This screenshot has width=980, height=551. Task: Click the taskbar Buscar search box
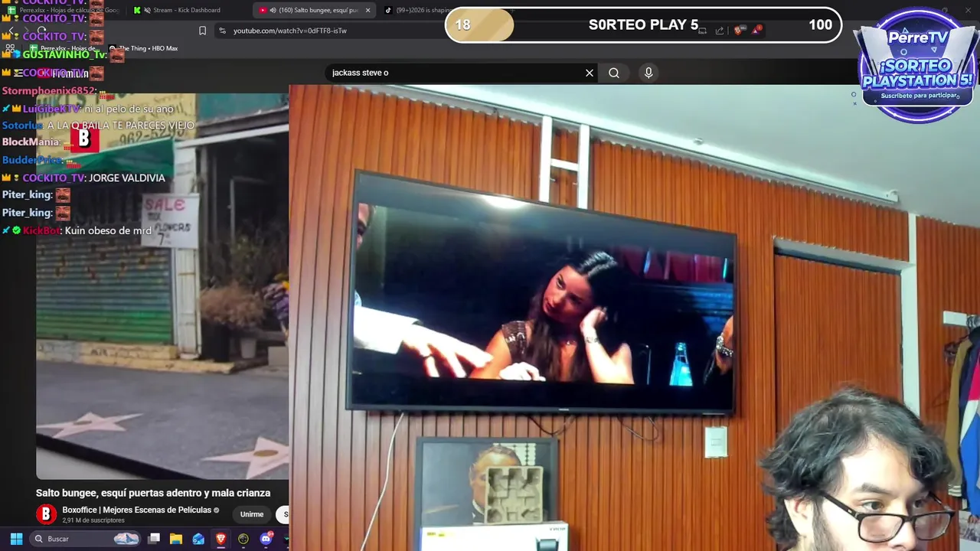[86, 539]
